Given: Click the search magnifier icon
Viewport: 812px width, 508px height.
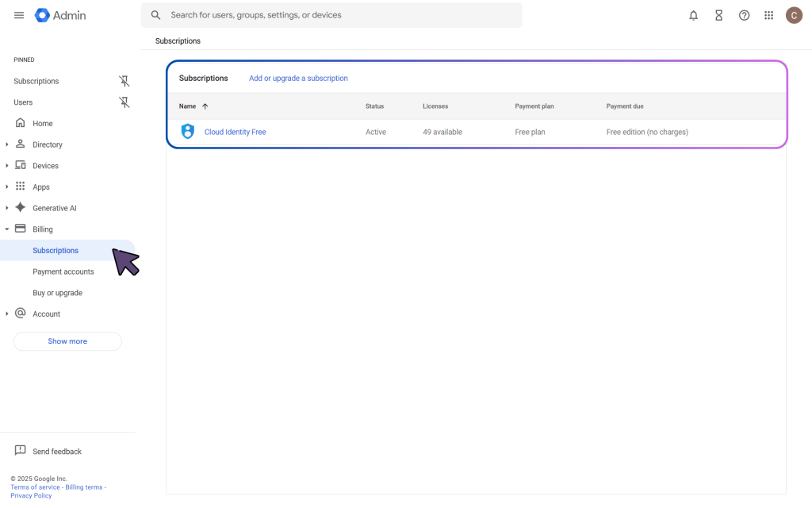Looking at the screenshot, I should (155, 15).
